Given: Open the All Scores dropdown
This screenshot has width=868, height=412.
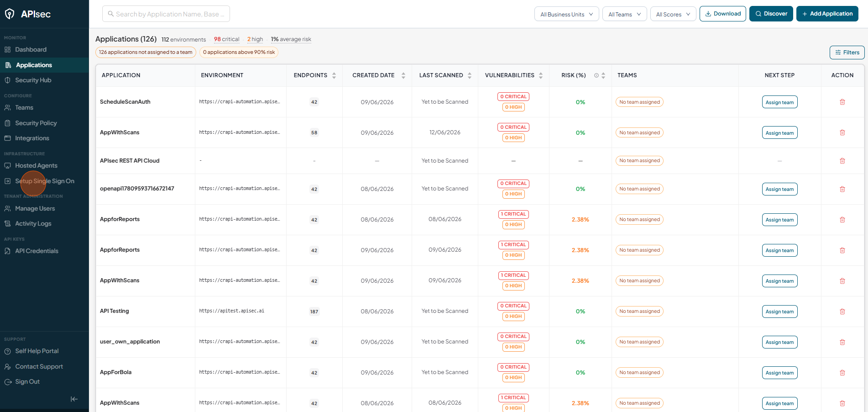Looking at the screenshot, I should tap(673, 14).
